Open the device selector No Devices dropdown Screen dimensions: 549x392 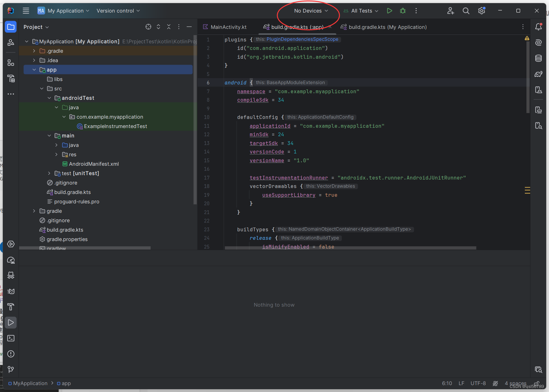(311, 11)
